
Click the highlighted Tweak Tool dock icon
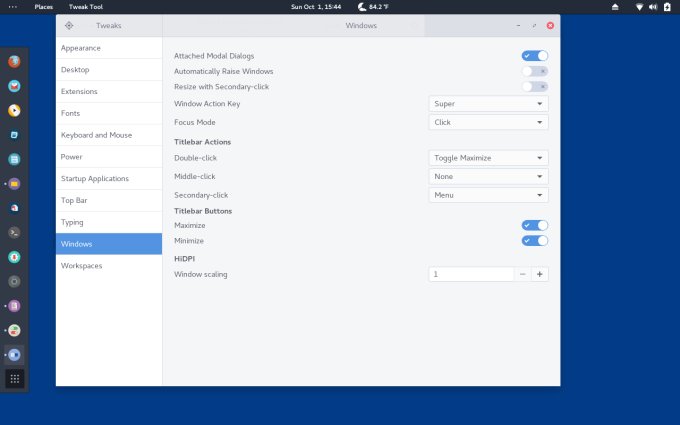click(x=14, y=355)
